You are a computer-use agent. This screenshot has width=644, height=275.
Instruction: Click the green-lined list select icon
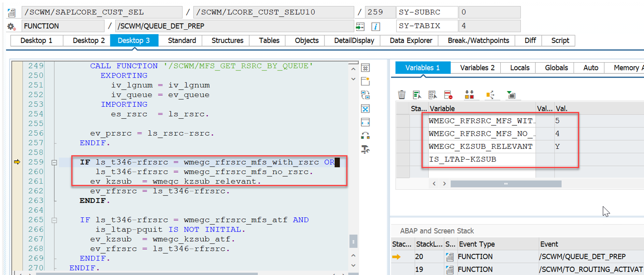tap(417, 95)
